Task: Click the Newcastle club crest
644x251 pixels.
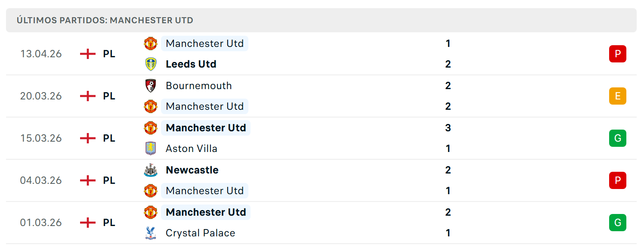Action: (x=151, y=170)
